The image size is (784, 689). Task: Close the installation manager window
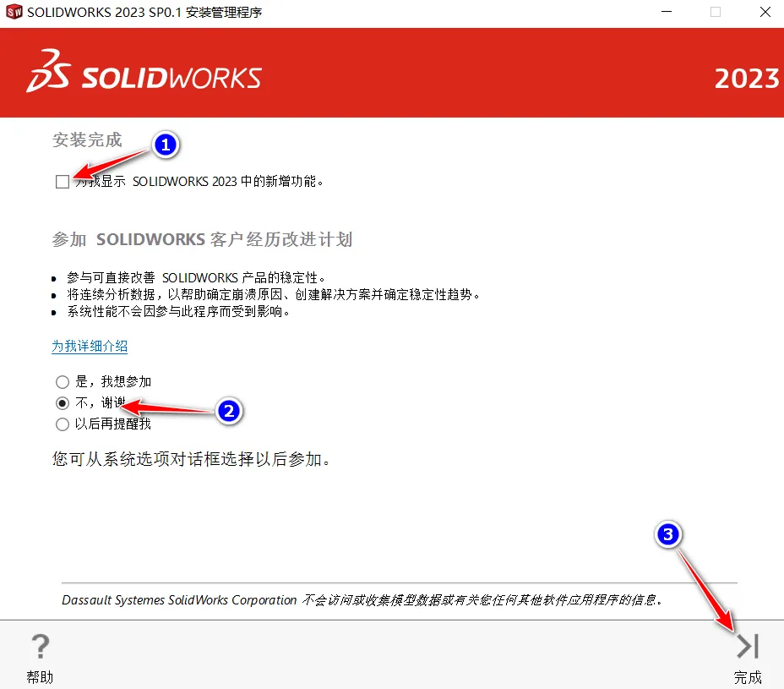click(765, 12)
